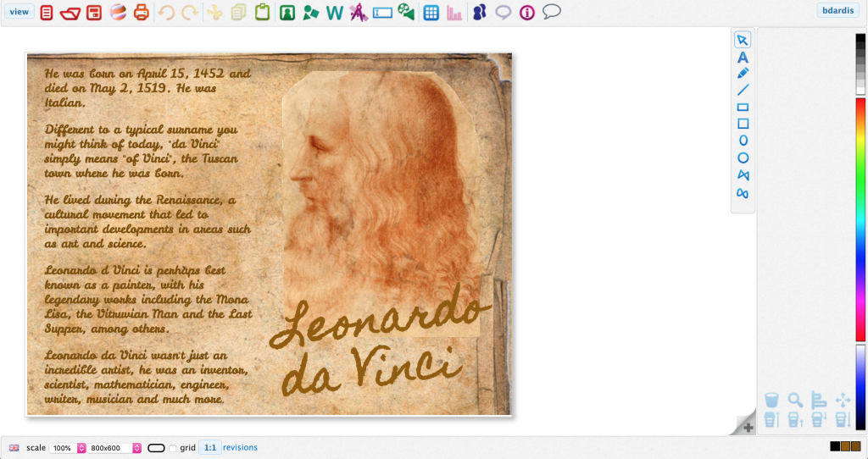868x459 pixels.
Task: Insert a picture using the portrait icon
Action: pyautogui.click(x=287, y=12)
